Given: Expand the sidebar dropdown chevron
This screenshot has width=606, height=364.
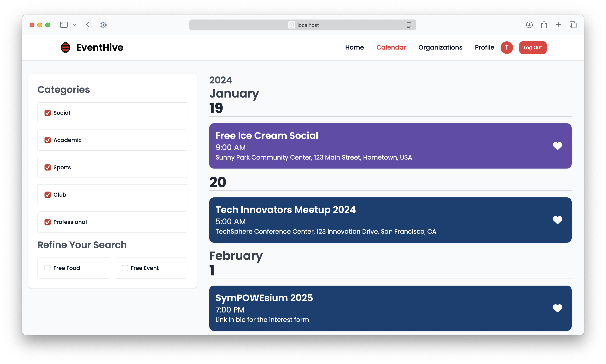Looking at the screenshot, I should [75, 25].
